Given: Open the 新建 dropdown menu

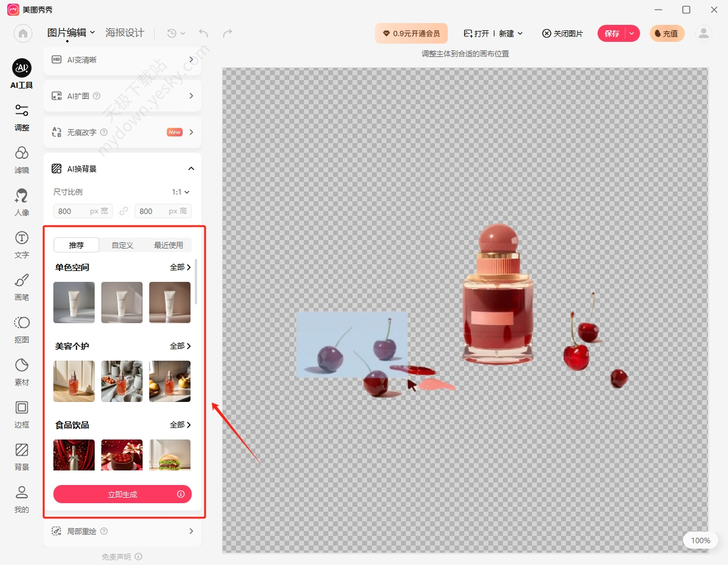Looking at the screenshot, I should [x=511, y=33].
